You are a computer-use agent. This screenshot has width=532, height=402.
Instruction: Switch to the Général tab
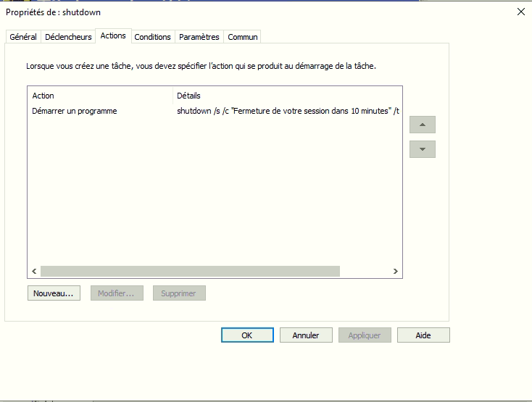pos(23,37)
